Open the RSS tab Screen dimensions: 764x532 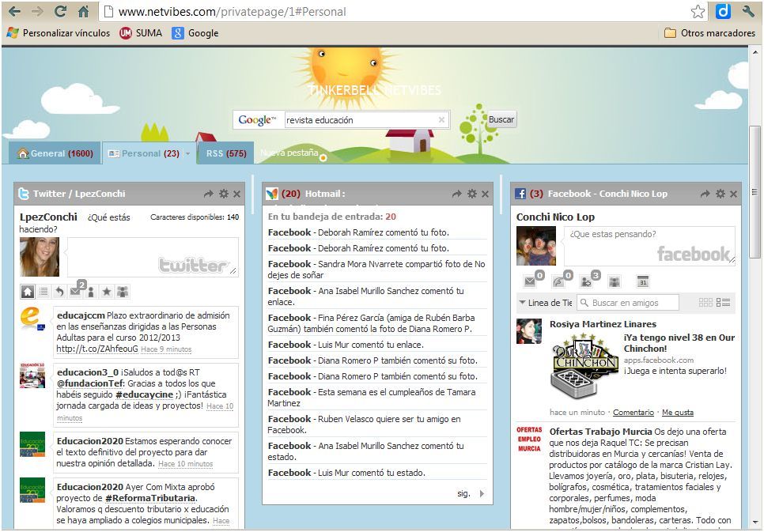[x=226, y=153]
